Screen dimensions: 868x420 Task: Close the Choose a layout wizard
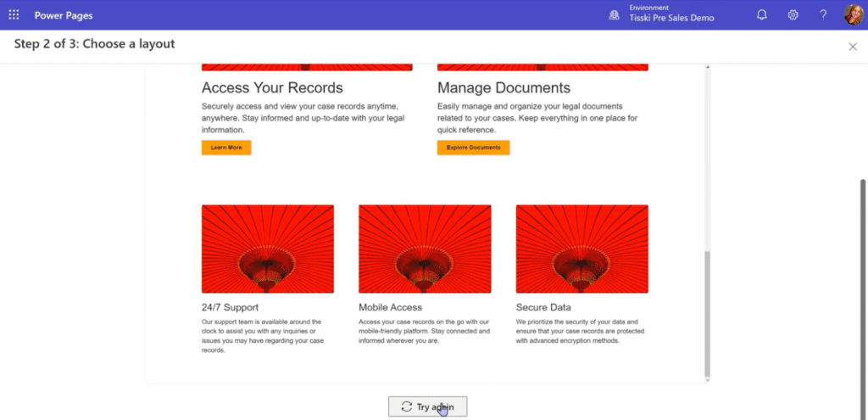click(853, 47)
